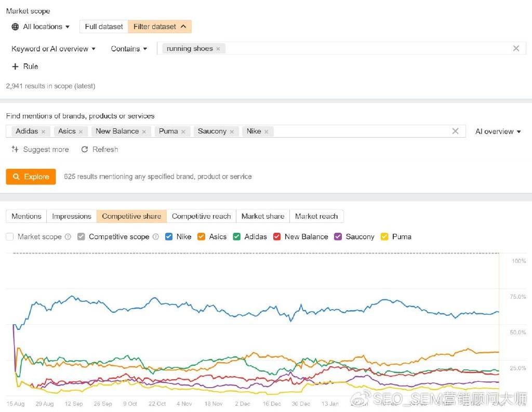Open the AI overview source dropdown

pyautogui.click(x=498, y=131)
